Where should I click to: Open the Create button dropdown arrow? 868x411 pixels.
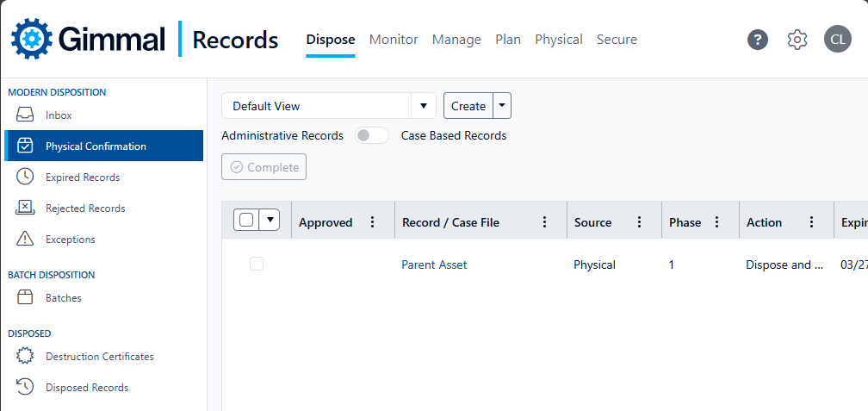point(501,105)
